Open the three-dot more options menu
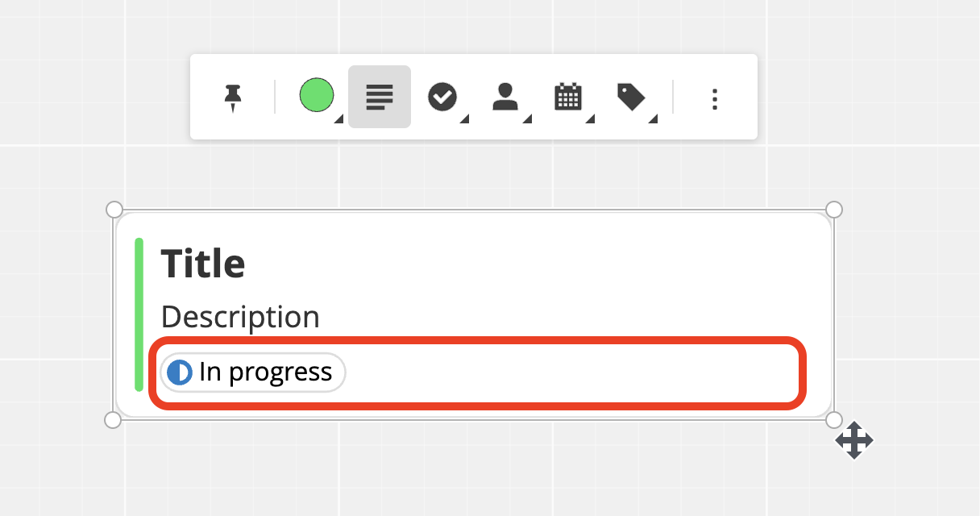Viewport: 980px width, 516px height. click(x=714, y=99)
